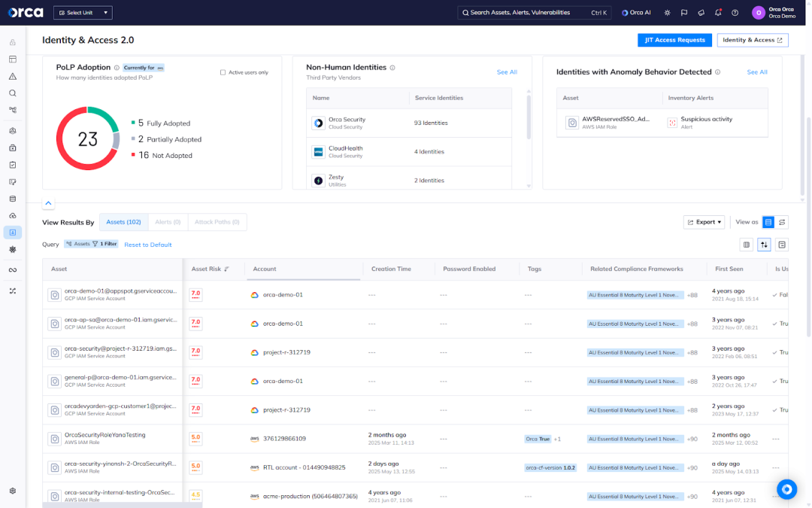Click Reset to Default link
Screen dimensions: 812x508
click(148, 245)
